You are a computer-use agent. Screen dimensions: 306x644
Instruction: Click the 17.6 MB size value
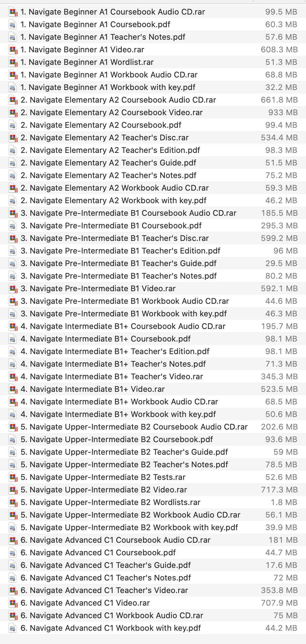[x=282, y=565]
